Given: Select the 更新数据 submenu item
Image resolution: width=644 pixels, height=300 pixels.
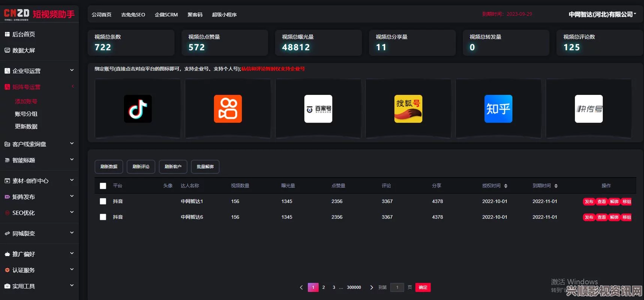Looking at the screenshot, I should (x=26, y=127).
